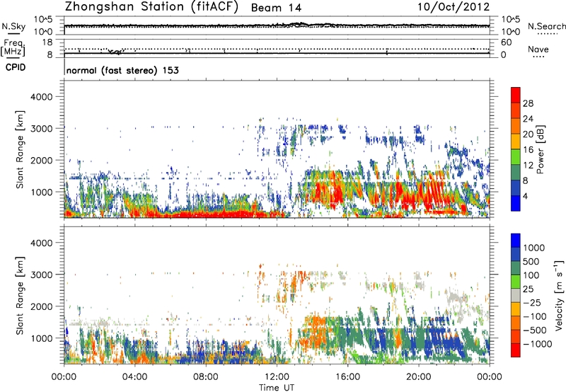Click the "Time UT" axis title
Image resolution: width=566 pixels, height=392 pixels.
point(277,388)
